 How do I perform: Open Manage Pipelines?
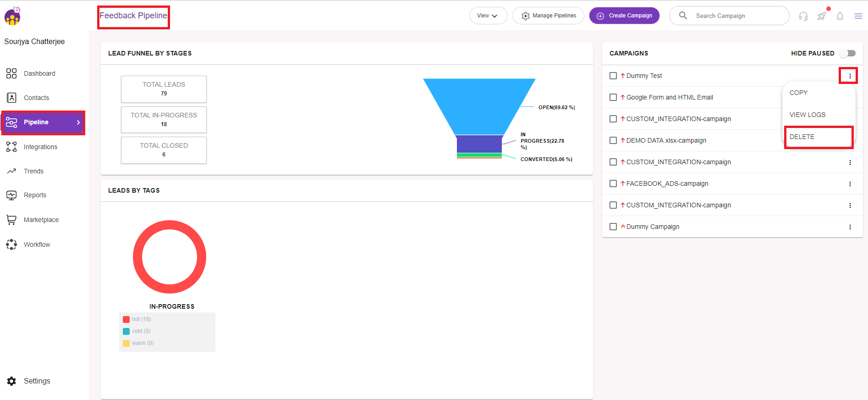548,16
